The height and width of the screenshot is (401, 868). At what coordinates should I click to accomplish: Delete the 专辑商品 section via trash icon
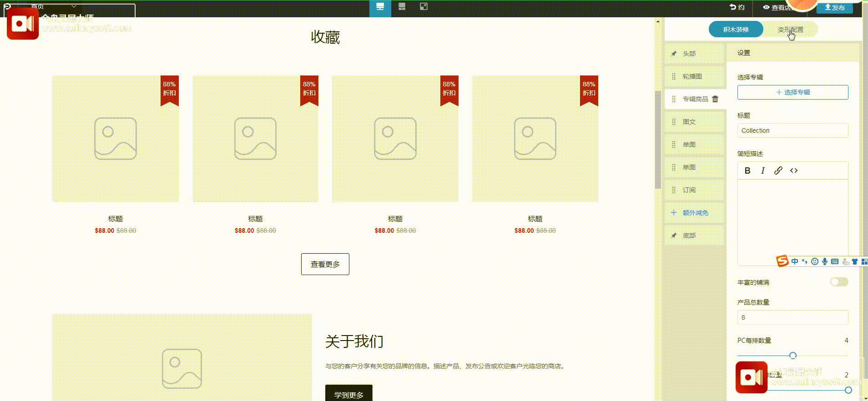[715, 99]
